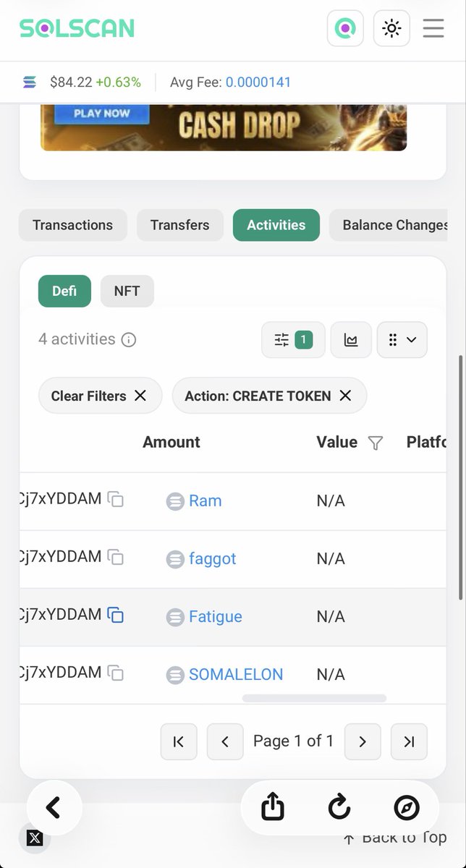Click the horizontal table scrollbar
The image size is (466, 868).
point(314,699)
